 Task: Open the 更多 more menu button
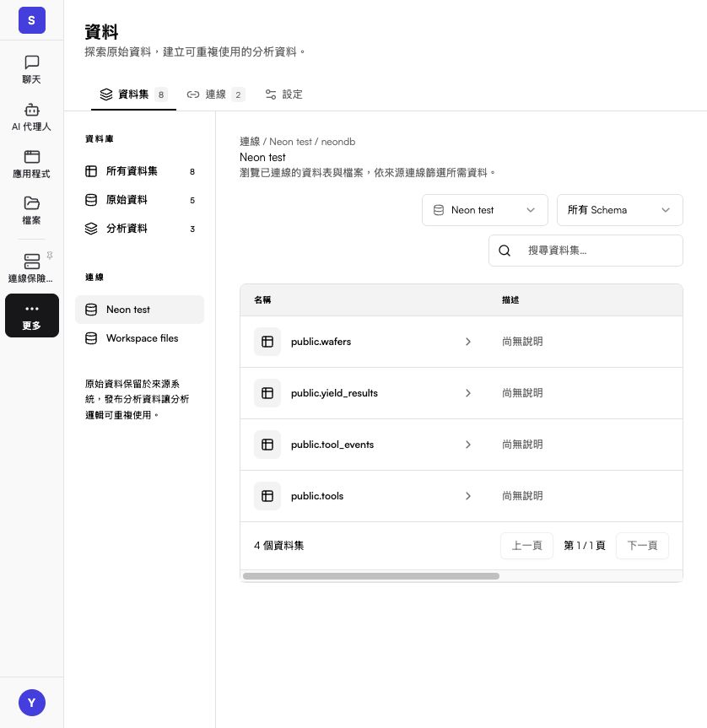pyautogui.click(x=31, y=315)
